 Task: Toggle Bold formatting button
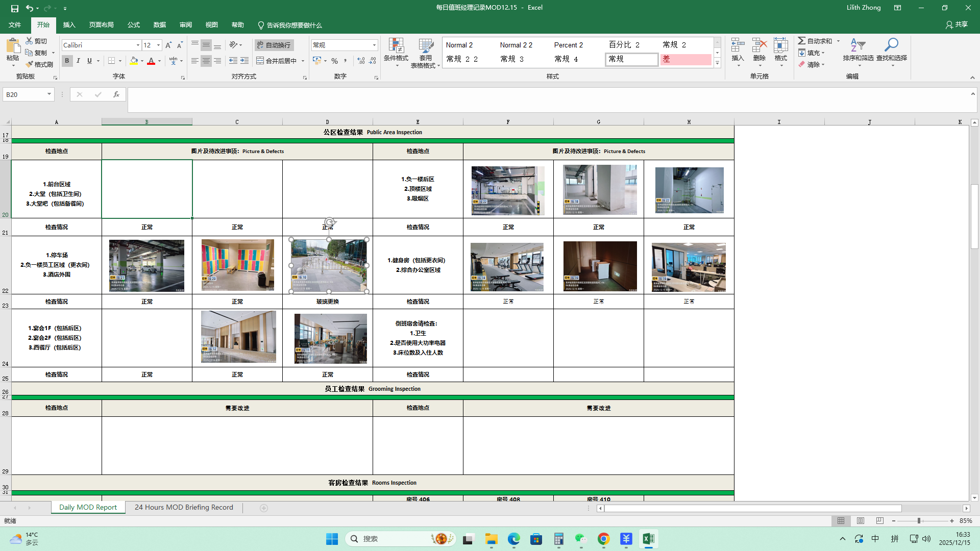[67, 61]
